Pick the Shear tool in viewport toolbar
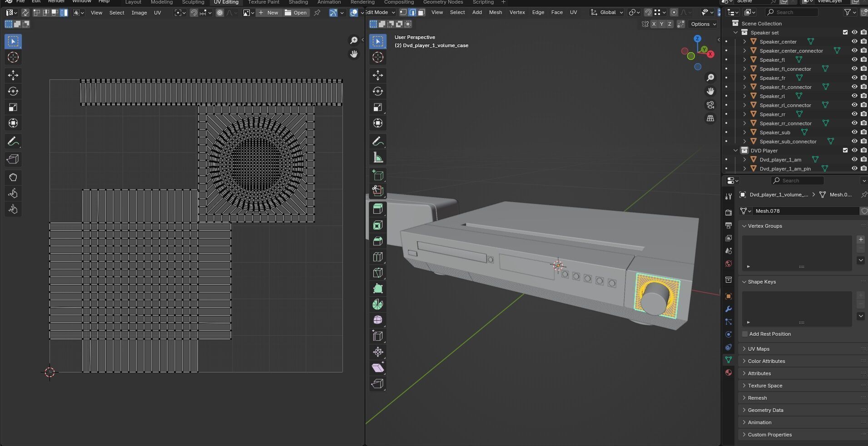 tap(377, 368)
